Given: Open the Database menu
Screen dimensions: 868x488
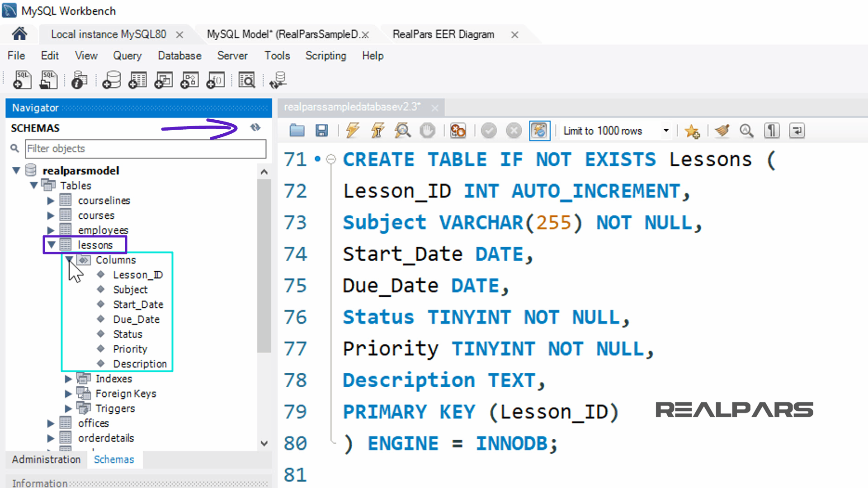Looking at the screenshot, I should pos(179,56).
